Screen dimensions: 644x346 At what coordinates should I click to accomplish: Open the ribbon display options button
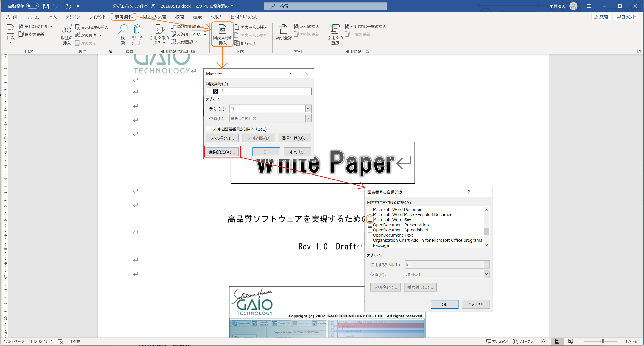(x=589, y=6)
